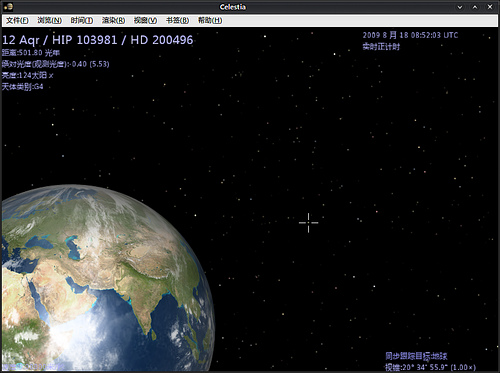Open the 书签(B) menu
This screenshot has width=500, height=373.
pos(177,20)
